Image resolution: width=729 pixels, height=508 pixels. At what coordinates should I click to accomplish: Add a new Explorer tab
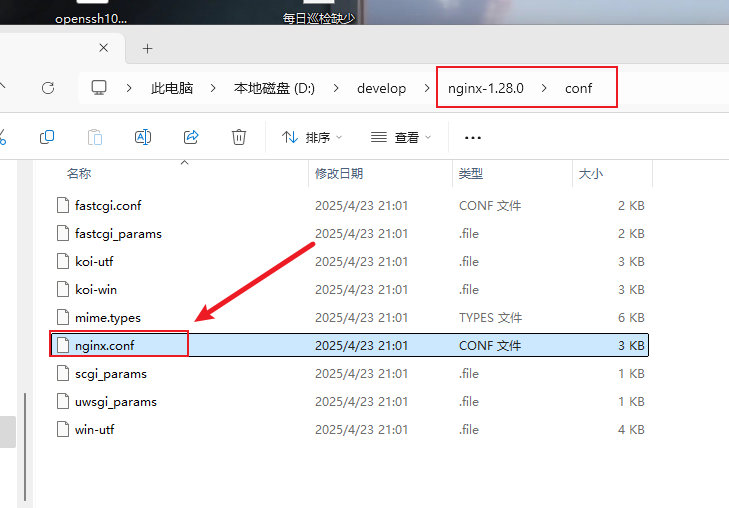coord(147,48)
